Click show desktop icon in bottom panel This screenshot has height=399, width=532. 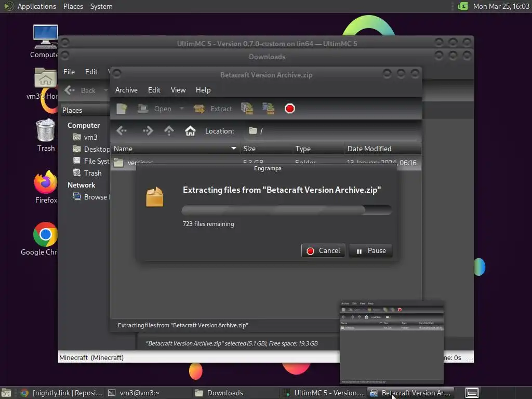[6, 393]
